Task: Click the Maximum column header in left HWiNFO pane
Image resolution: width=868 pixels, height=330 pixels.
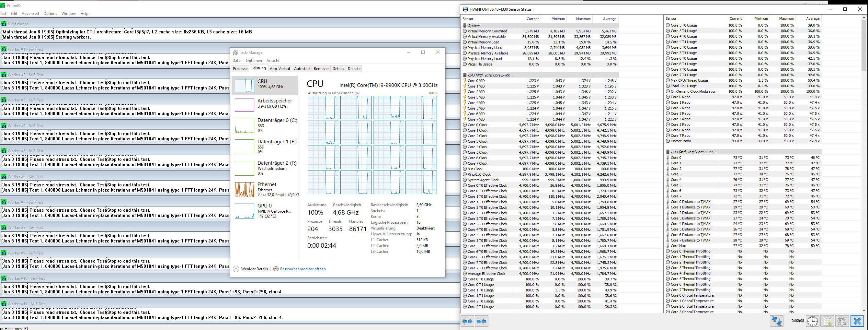Action: [x=579, y=19]
